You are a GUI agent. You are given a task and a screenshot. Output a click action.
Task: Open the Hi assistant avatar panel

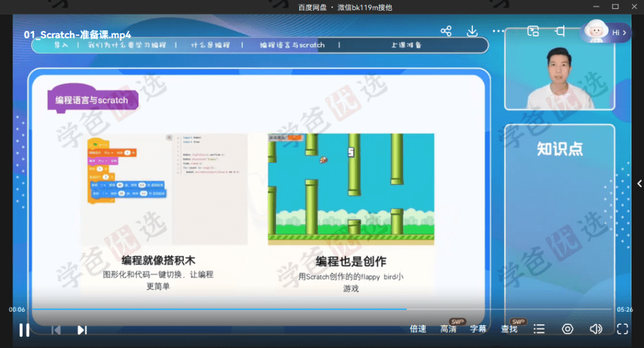(605, 32)
